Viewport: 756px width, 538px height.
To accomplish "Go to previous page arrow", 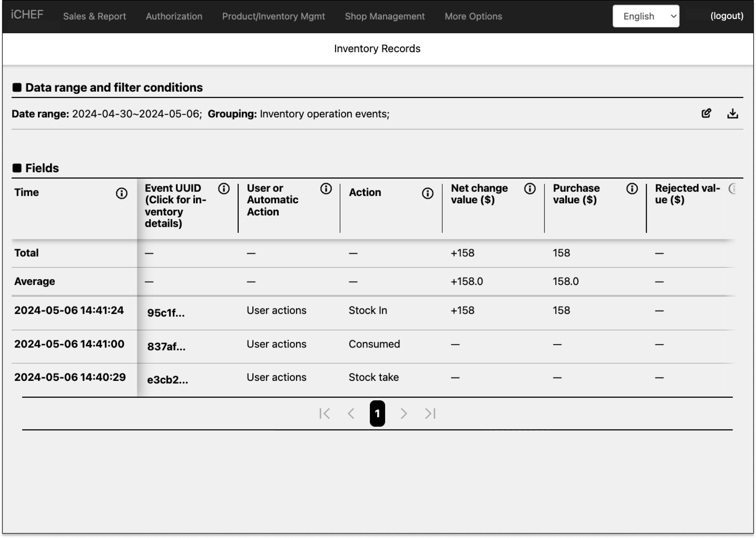I will coord(351,414).
